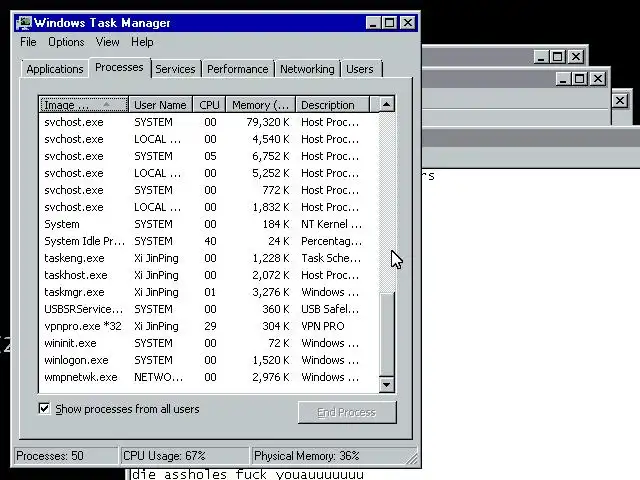
Task: Click CPU value 29 for vpnpro.exe
Action: (210, 326)
